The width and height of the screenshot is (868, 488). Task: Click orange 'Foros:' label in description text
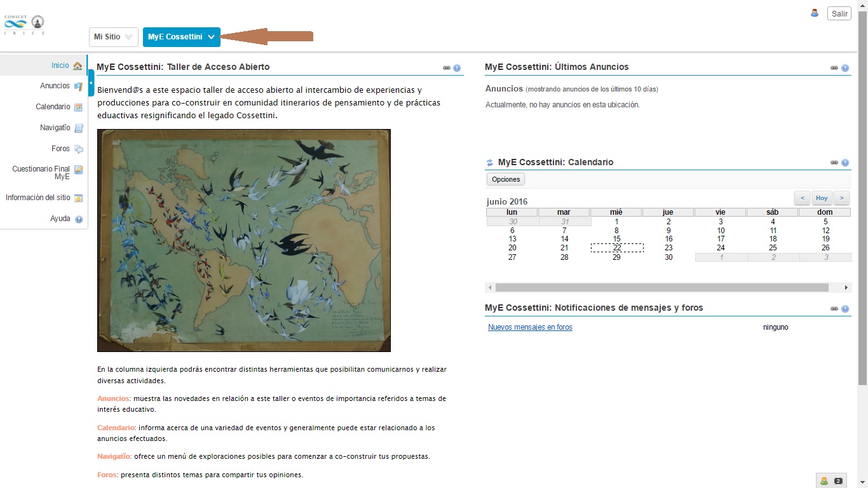pyautogui.click(x=108, y=475)
